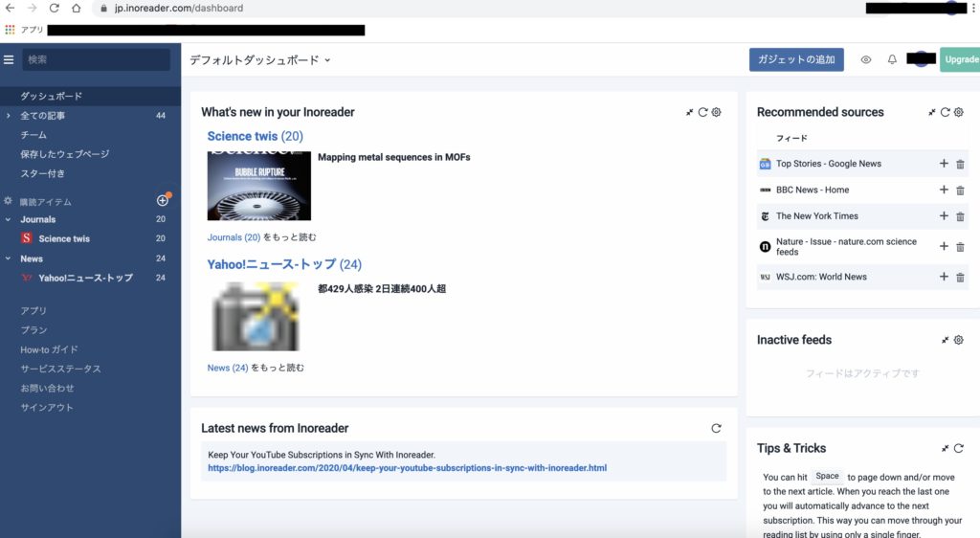The image size is (980, 538).
Task: Delete BBC News - Home recommendation
Action: [960, 190]
